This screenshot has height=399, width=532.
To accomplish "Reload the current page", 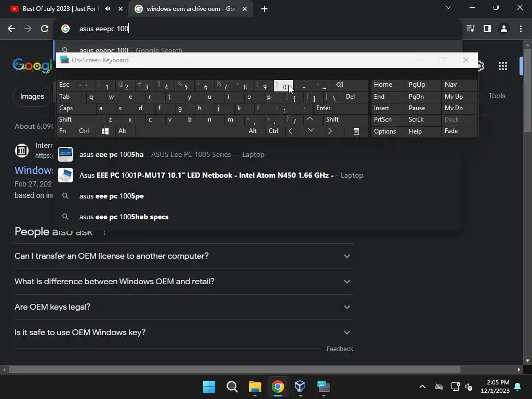I will [45, 29].
